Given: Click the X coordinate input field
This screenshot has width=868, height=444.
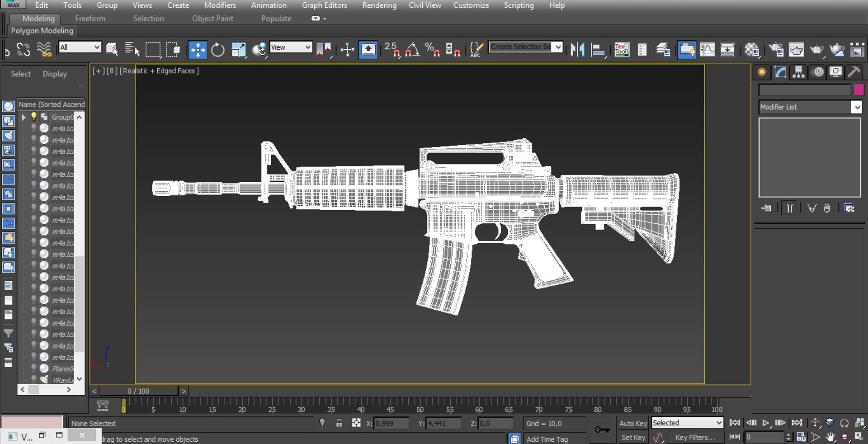Looking at the screenshot, I should 392,423.
